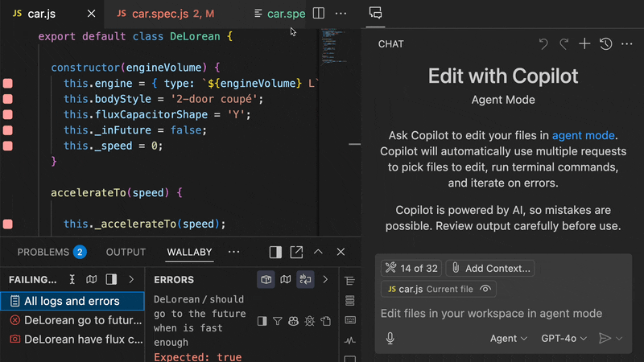Screen dimensions: 644x362
Task: Open the GPT-4o model picker
Action: 563,338
